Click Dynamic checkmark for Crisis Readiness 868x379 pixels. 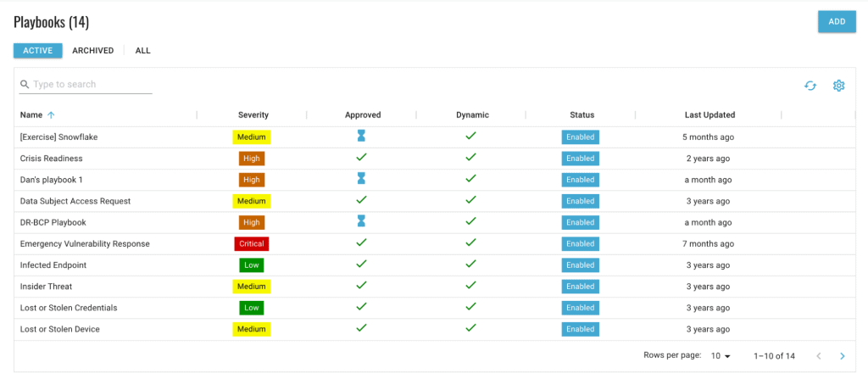click(471, 158)
